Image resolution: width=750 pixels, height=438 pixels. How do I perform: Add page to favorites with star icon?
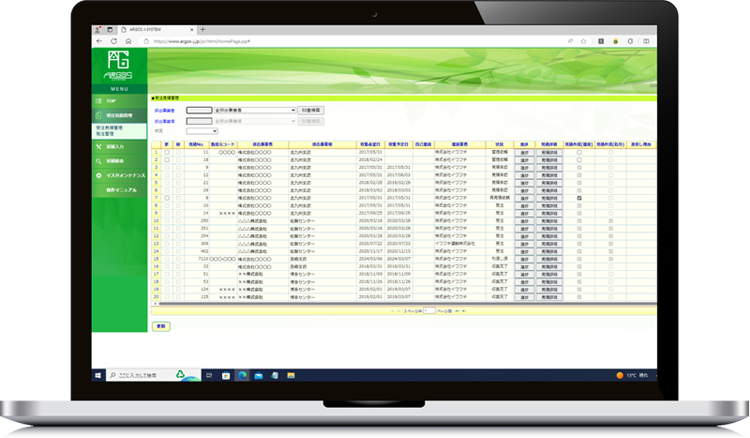(x=583, y=41)
